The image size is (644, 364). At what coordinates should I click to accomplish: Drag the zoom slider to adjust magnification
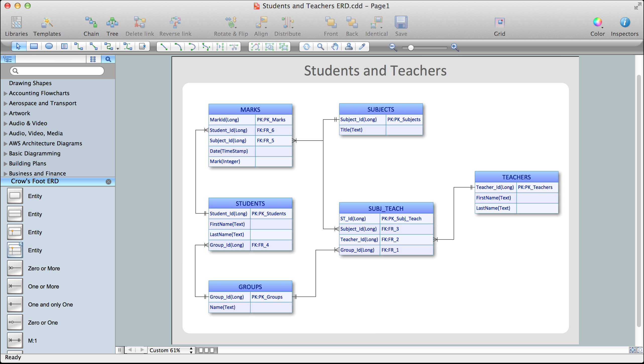click(x=410, y=47)
